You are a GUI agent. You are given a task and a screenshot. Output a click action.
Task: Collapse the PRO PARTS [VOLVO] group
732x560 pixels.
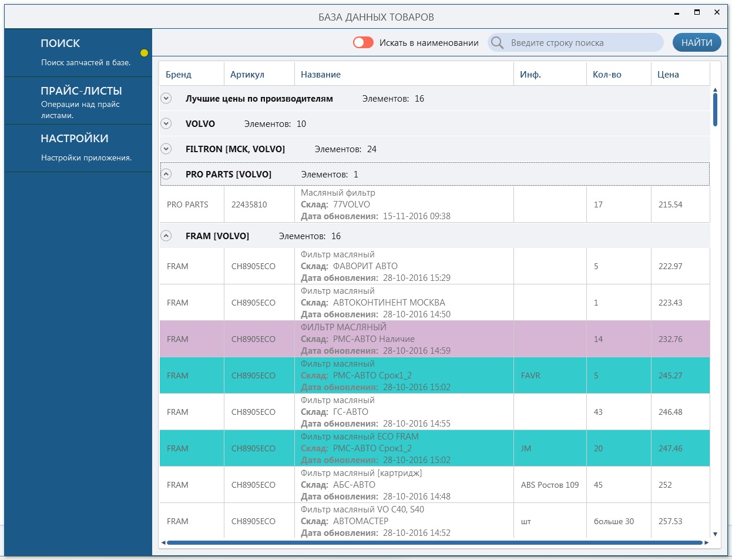coord(166,174)
